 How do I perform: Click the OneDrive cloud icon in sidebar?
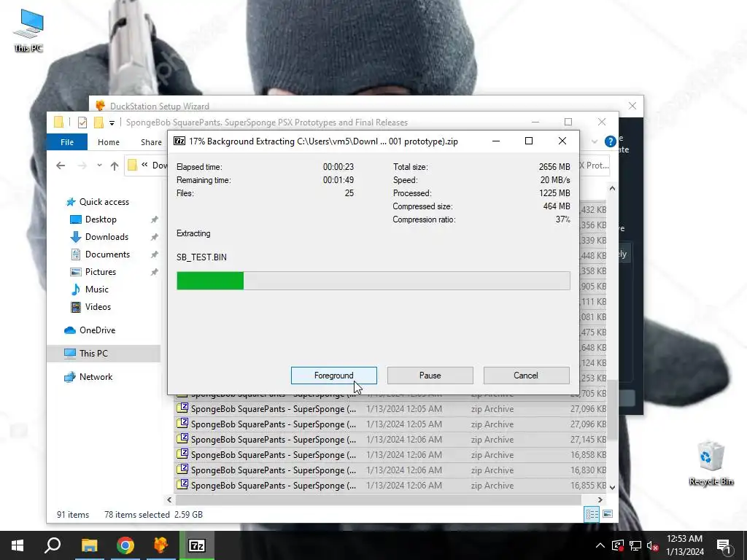pos(70,330)
